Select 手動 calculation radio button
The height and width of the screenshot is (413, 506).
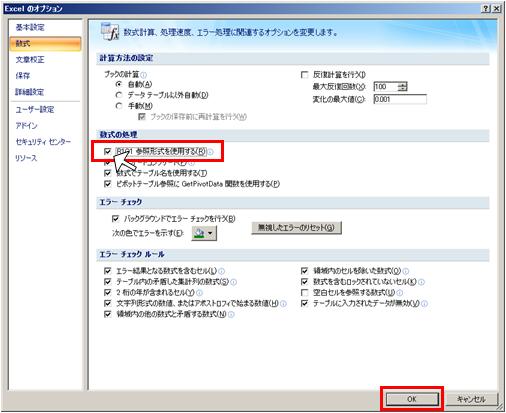119,106
